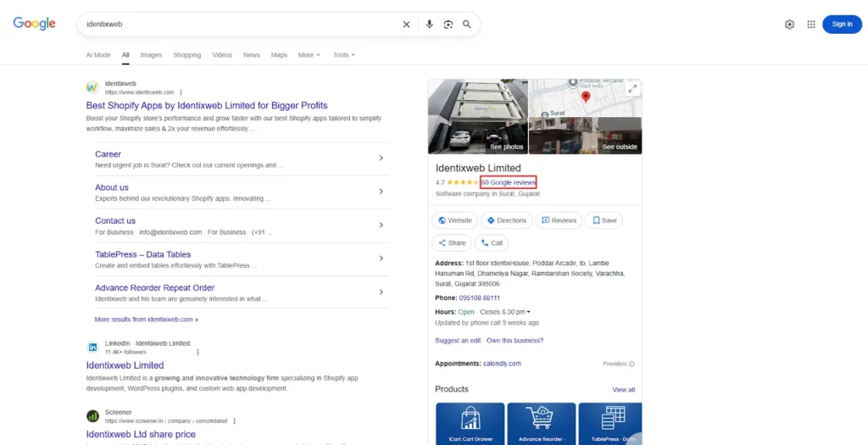Open TablePress product card
Viewport: 868px width, 445px height.
(x=610, y=424)
